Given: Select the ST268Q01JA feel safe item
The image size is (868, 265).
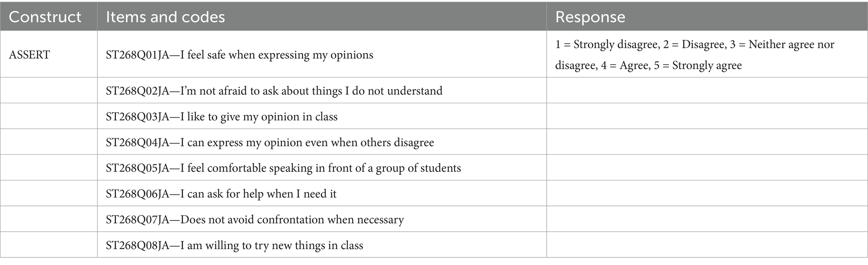Looking at the screenshot, I should click(239, 55).
